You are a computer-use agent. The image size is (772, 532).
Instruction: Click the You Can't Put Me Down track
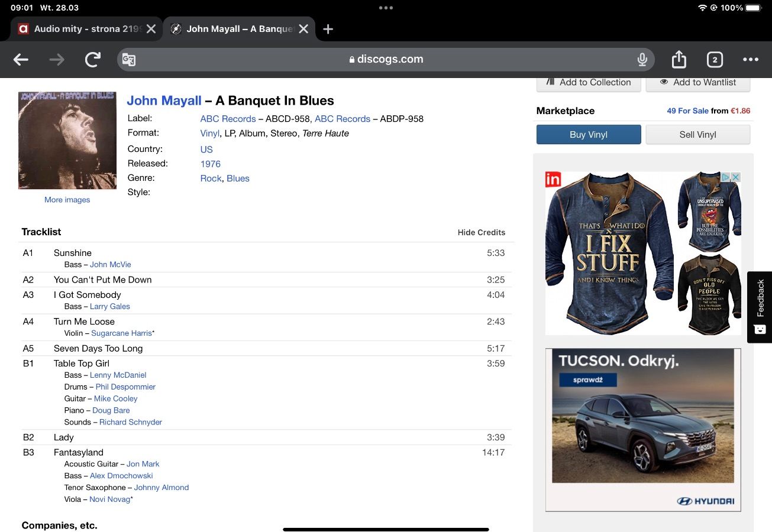[x=103, y=280]
